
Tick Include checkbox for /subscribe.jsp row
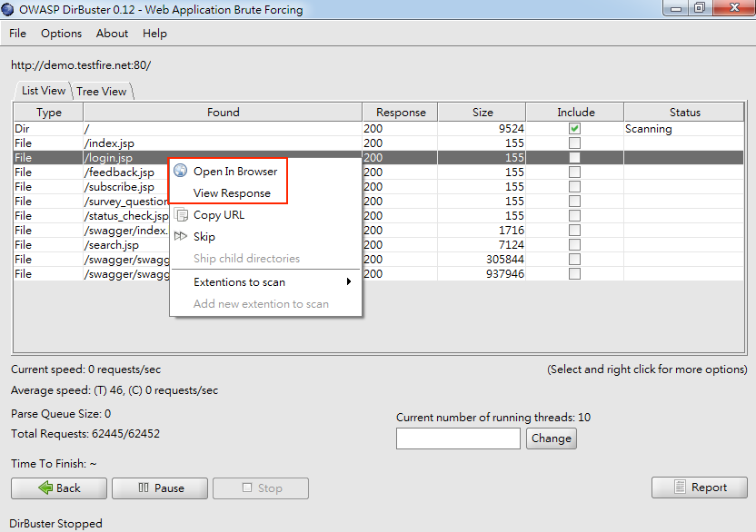[x=574, y=186]
